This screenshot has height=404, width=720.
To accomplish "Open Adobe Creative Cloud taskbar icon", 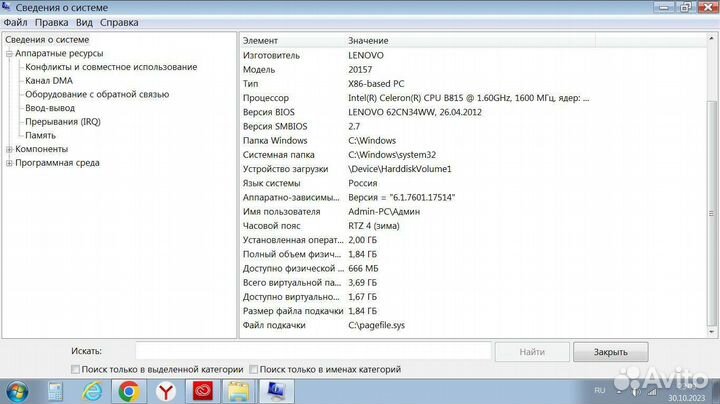I will [202, 392].
